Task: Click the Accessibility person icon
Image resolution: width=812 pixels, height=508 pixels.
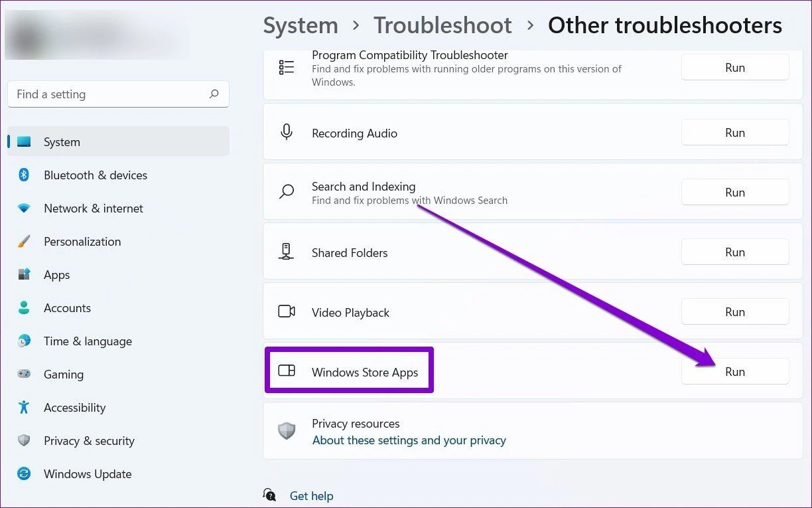Action: pos(24,408)
